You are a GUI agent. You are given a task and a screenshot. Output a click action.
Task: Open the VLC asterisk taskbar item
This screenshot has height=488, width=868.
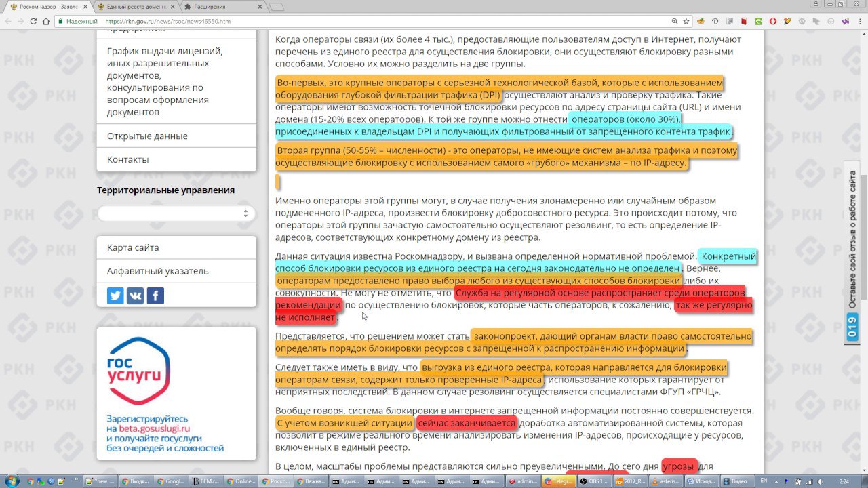point(665,481)
